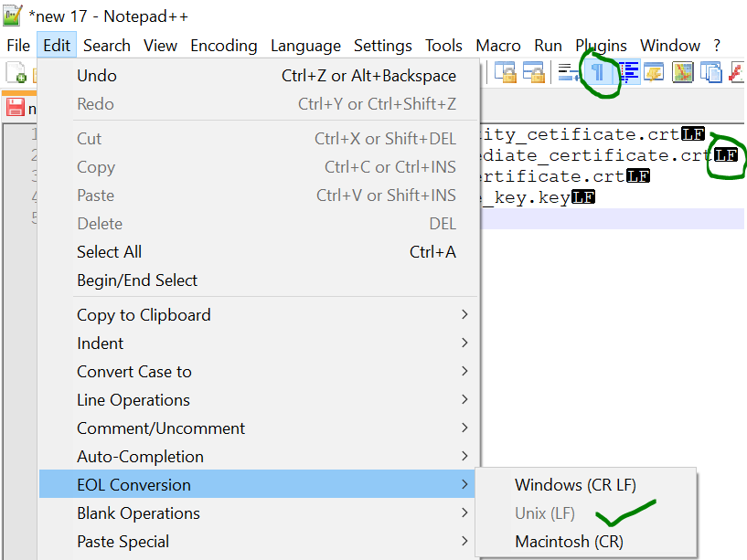Open the Window menu
The image size is (747, 560).
[670, 46]
